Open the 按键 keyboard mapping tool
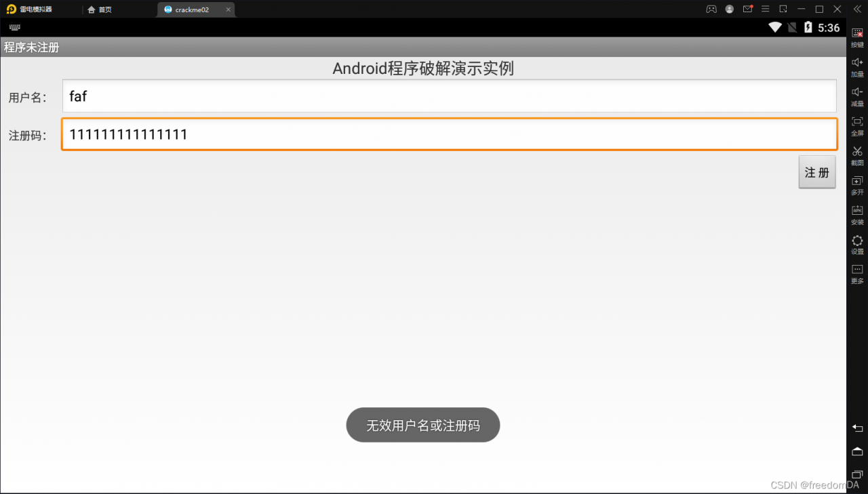Screen dimensions: 868x494 point(857,37)
